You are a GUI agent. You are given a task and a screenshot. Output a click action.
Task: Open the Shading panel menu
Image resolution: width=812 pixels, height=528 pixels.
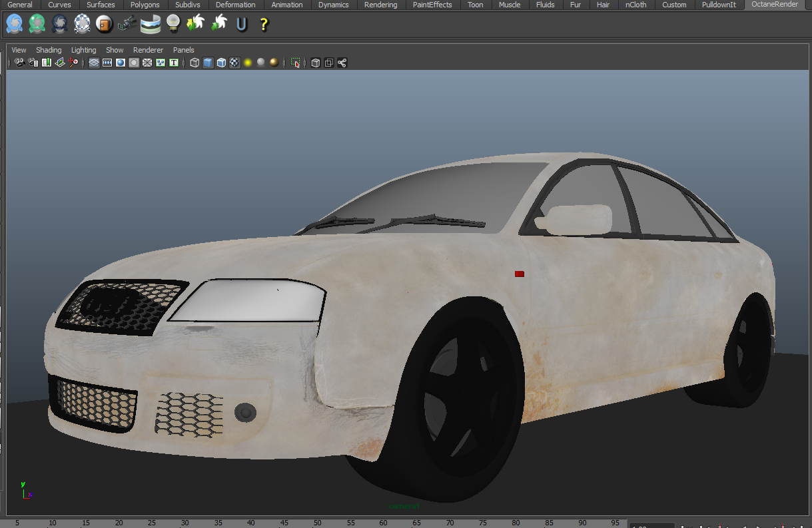pos(49,50)
